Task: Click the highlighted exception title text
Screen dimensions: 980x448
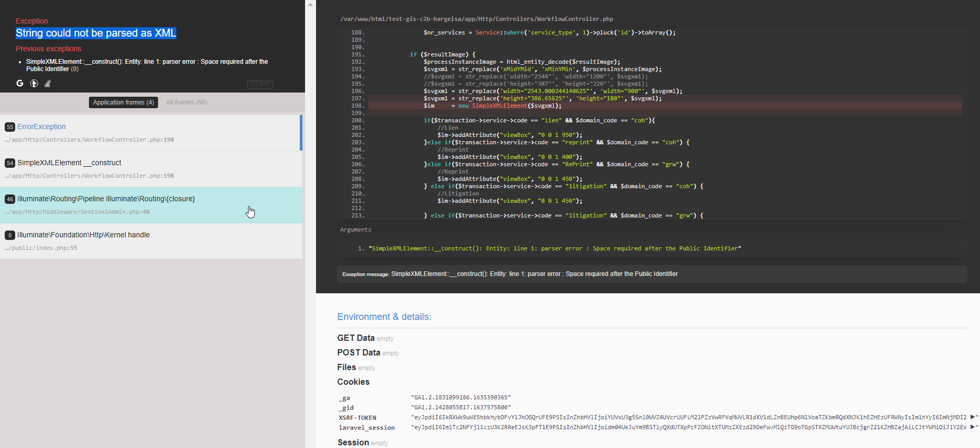Action: [x=96, y=33]
